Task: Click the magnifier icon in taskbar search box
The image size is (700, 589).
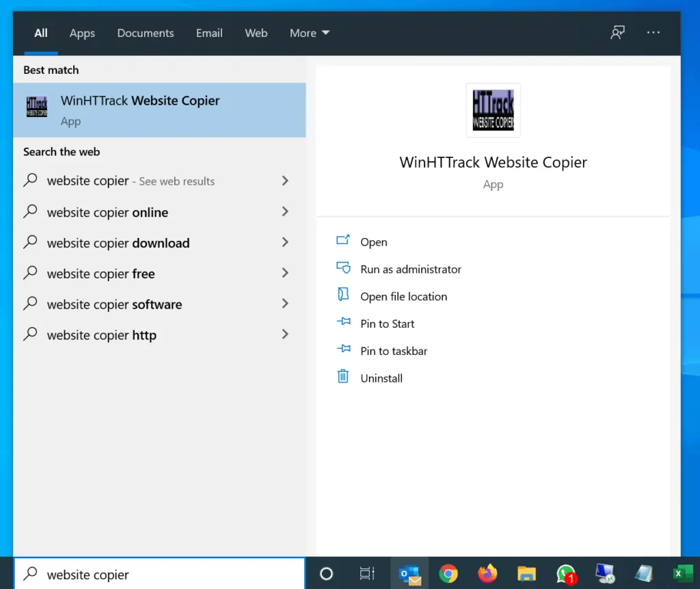Action: [x=30, y=573]
